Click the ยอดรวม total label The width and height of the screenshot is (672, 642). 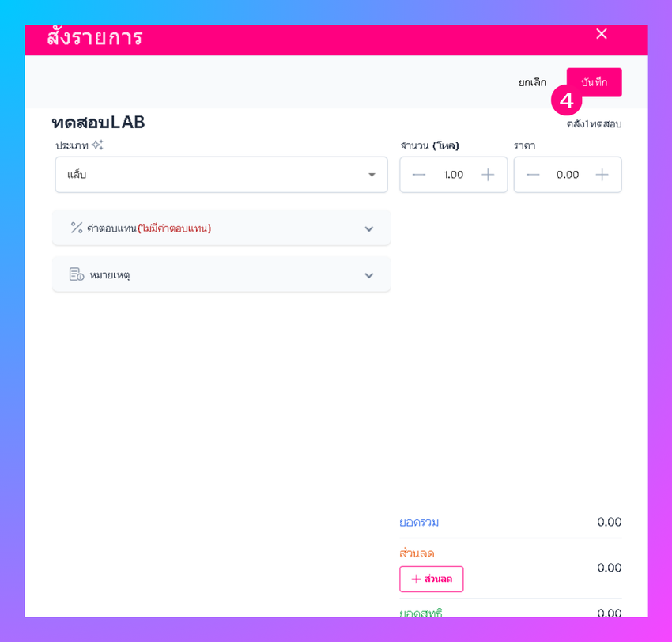click(419, 523)
